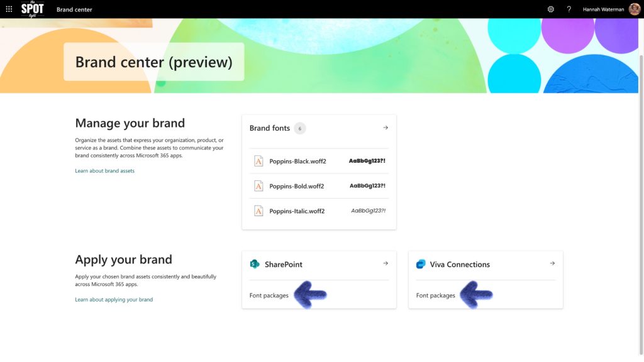Select Font packages under SharePoint

pos(269,295)
